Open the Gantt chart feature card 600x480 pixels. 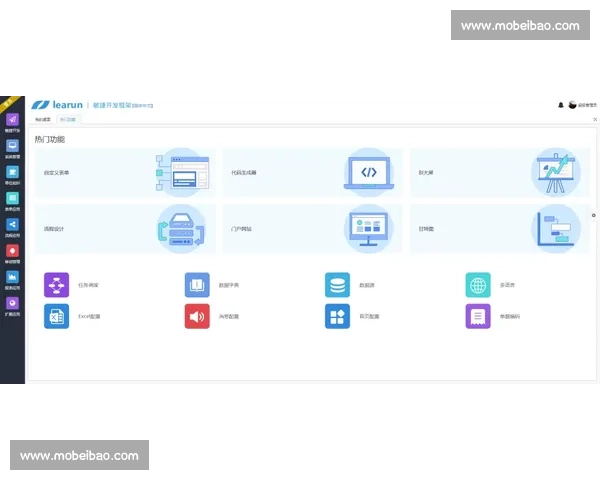500,229
